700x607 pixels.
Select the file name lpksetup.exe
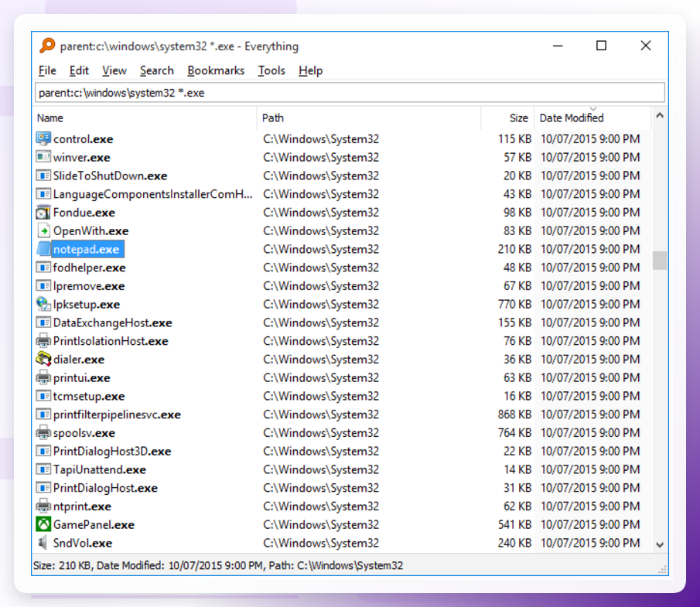click(87, 305)
